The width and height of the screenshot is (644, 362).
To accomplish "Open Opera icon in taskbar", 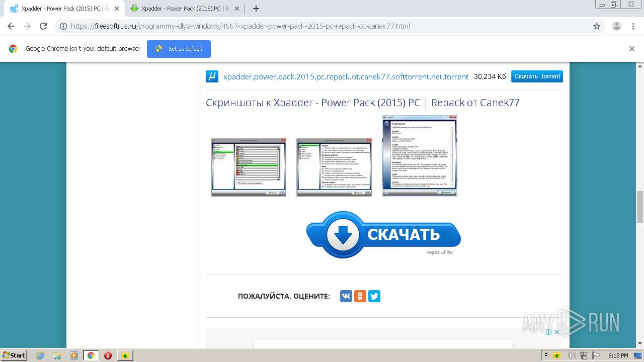I will 108,355.
